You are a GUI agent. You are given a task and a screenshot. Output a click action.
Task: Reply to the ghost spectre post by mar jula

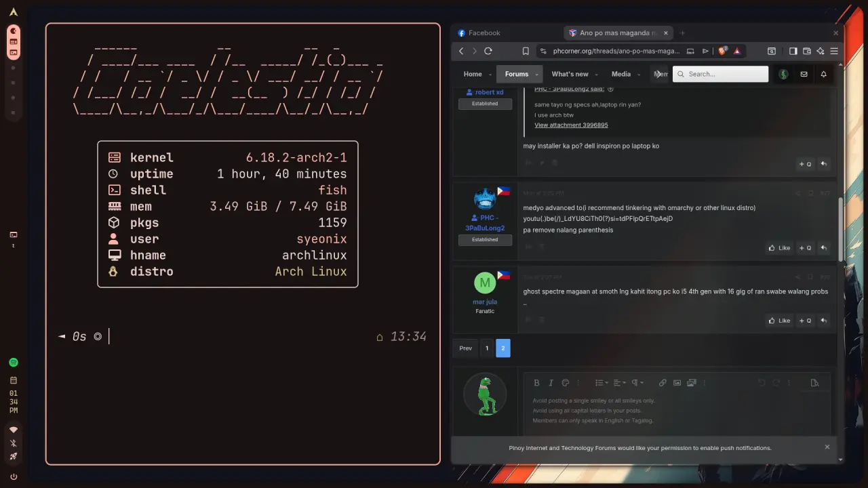(823, 321)
